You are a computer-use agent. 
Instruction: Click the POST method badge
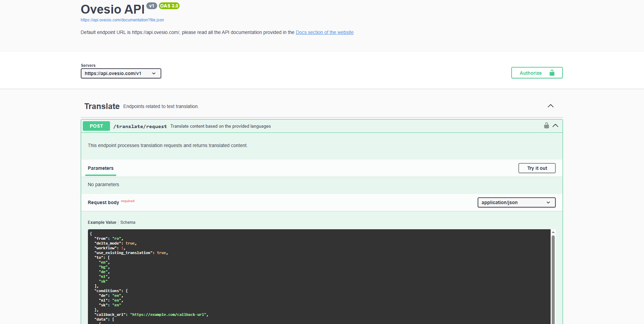[x=96, y=126]
